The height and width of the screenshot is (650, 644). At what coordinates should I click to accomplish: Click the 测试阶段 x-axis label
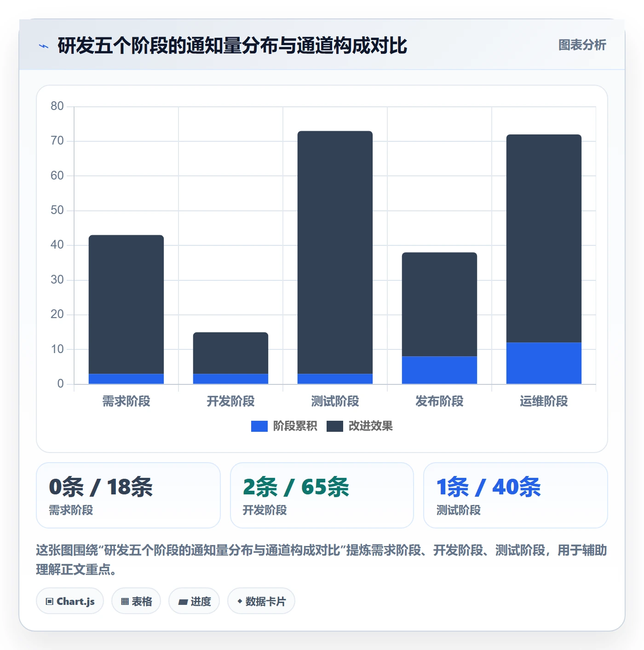pos(335,401)
